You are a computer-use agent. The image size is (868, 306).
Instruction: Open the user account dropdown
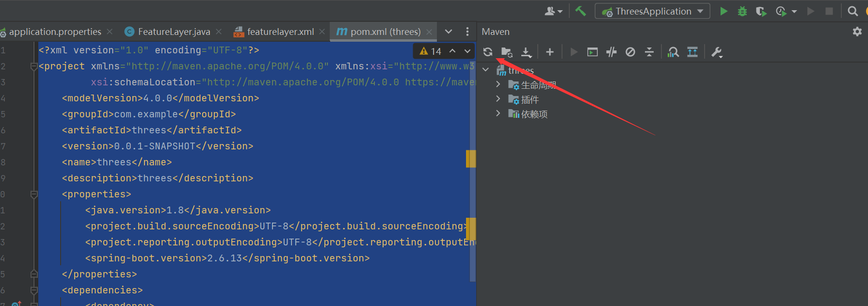point(553,11)
